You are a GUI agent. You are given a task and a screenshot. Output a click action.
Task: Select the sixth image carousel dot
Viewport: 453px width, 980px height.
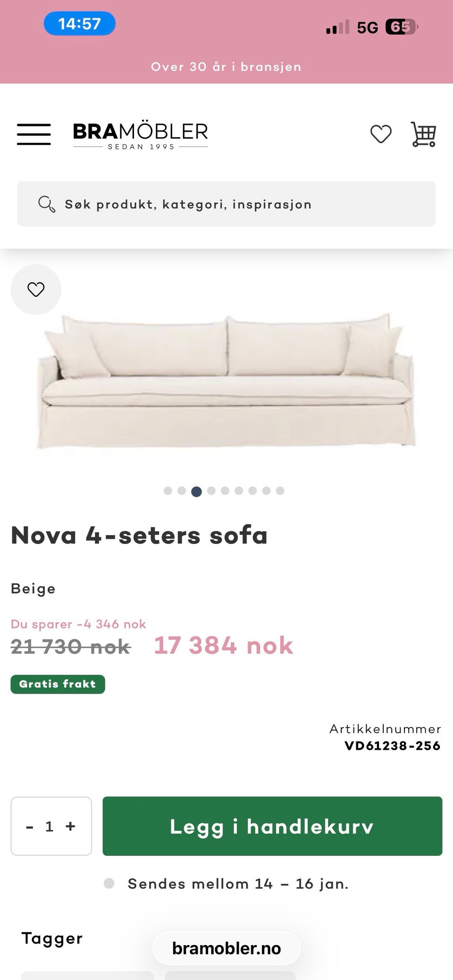[239, 491]
